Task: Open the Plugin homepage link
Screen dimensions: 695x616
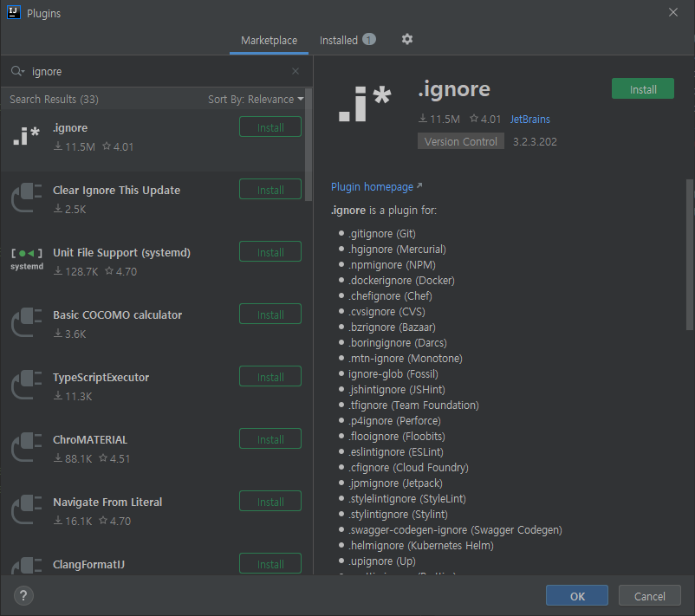Action: 376,187
